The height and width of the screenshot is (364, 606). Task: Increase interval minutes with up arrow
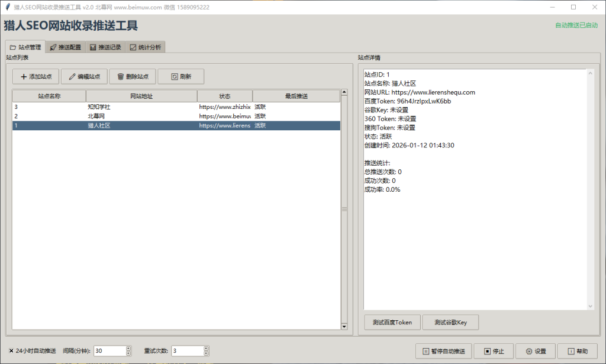(128, 348)
